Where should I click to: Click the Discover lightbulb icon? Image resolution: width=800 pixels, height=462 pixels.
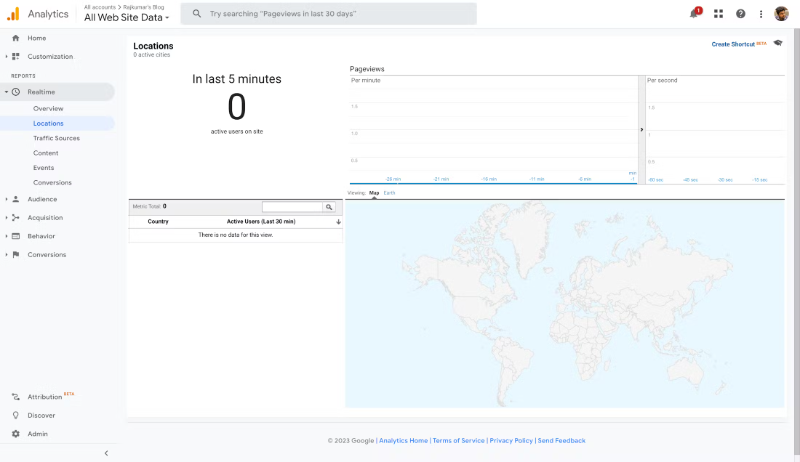[16, 415]
